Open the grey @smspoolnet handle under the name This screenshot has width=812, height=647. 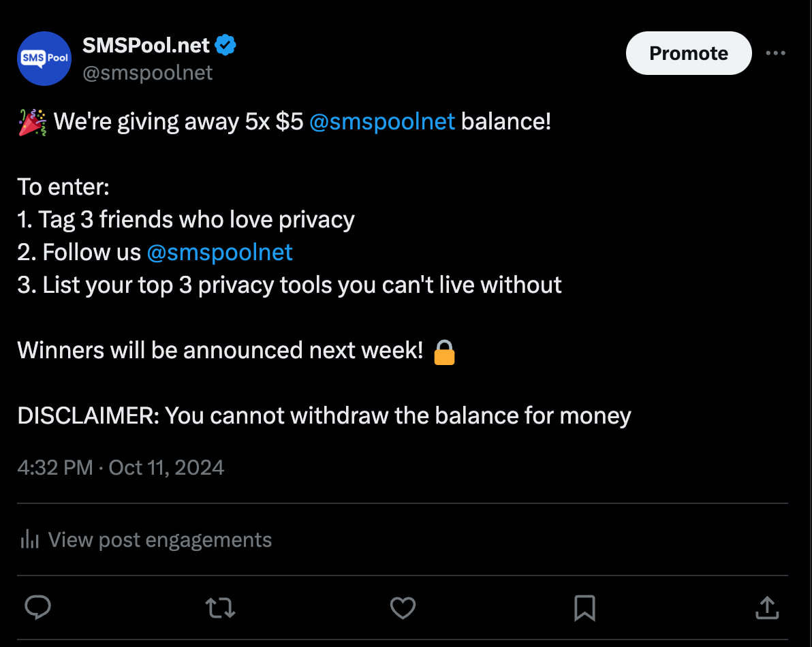click(x=147, y=73)
